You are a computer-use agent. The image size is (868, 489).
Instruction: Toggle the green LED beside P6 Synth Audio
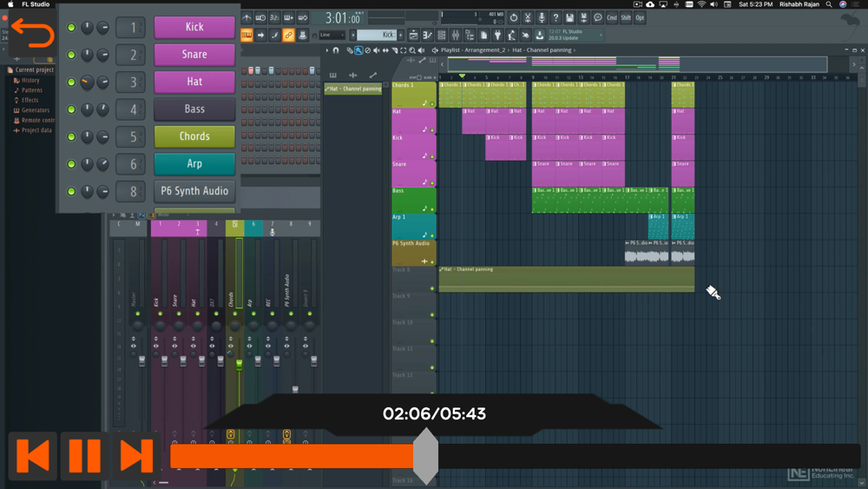coord(71,192)
